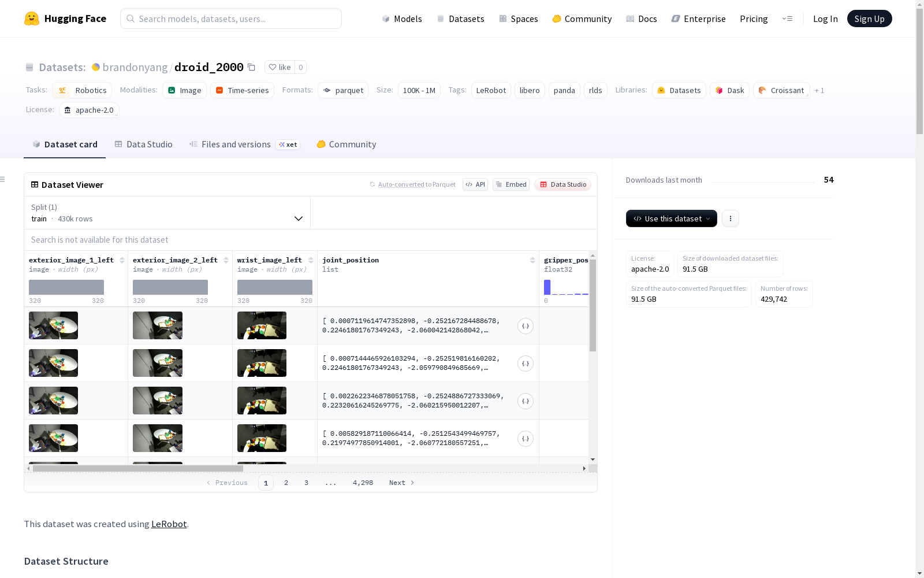
Task: Click the API button in Dataset Viewer
Action: tap(475, 184)
